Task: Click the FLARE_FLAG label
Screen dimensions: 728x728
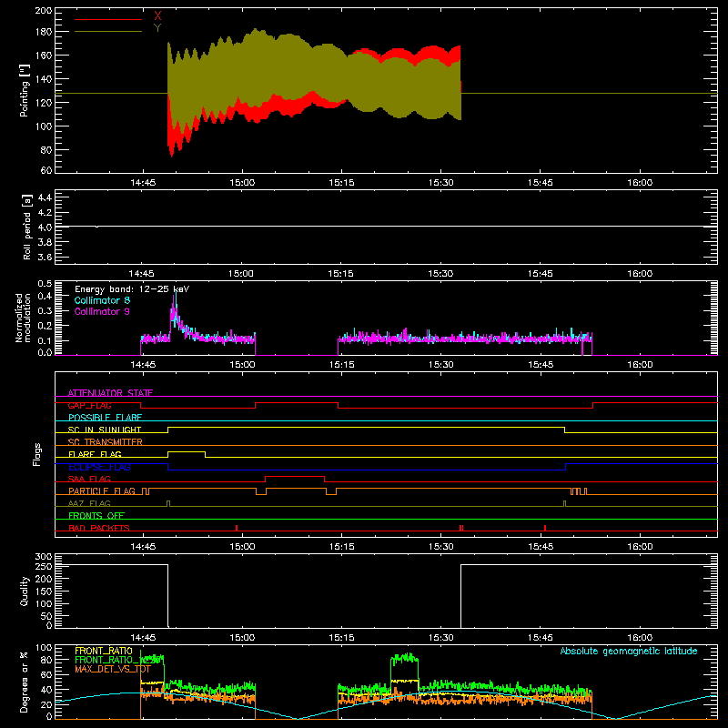Action: tap(95, 454)
